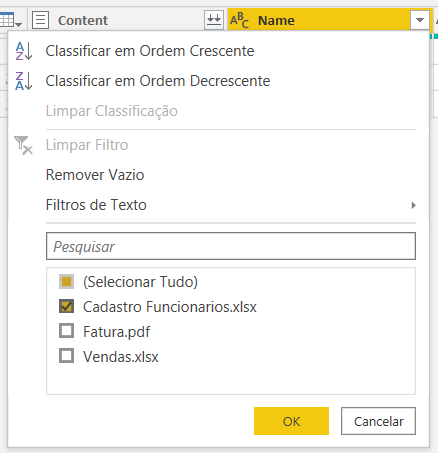438x453 pixels.
Task: Click the clear filter funnel icon
Action: [x=23, y=145]
